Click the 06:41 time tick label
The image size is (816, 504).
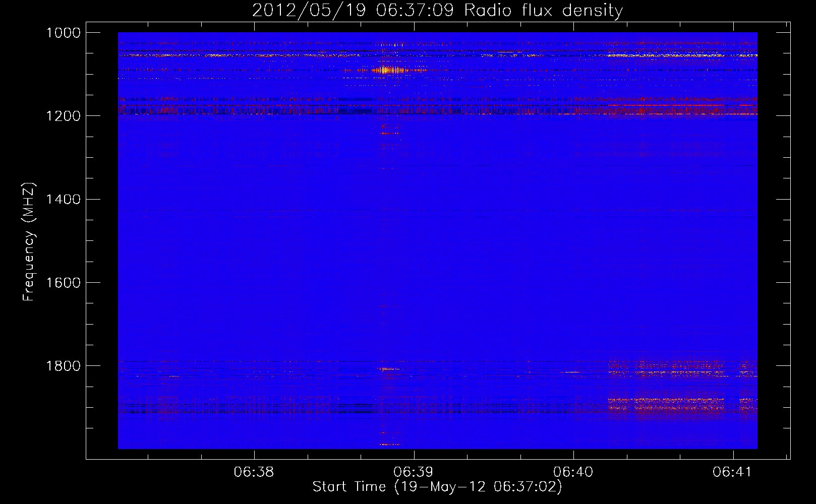click(733, 472)
